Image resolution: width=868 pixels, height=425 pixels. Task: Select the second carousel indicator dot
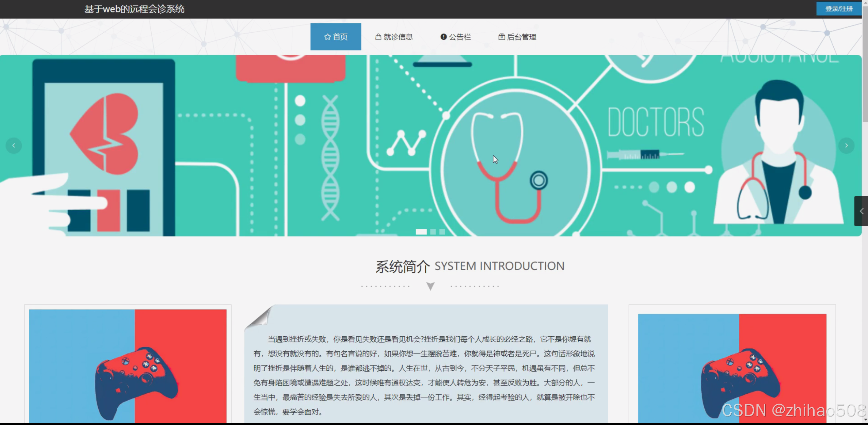click(433, 232)
